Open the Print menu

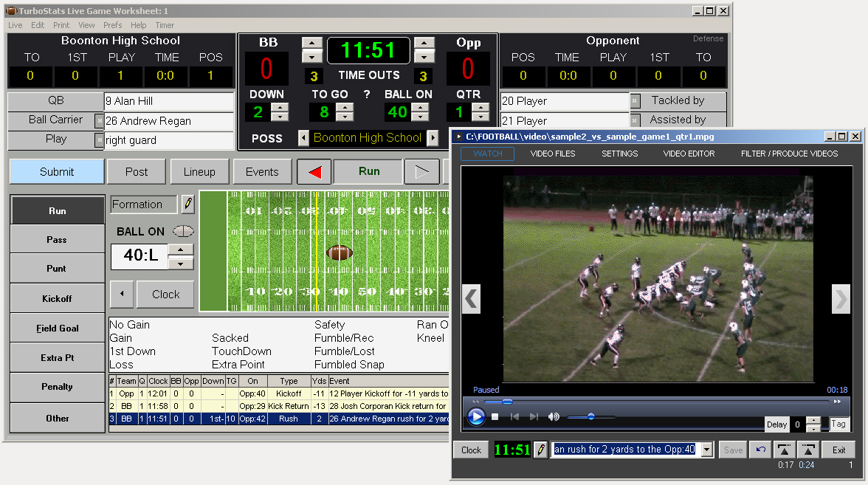point(61,25)
